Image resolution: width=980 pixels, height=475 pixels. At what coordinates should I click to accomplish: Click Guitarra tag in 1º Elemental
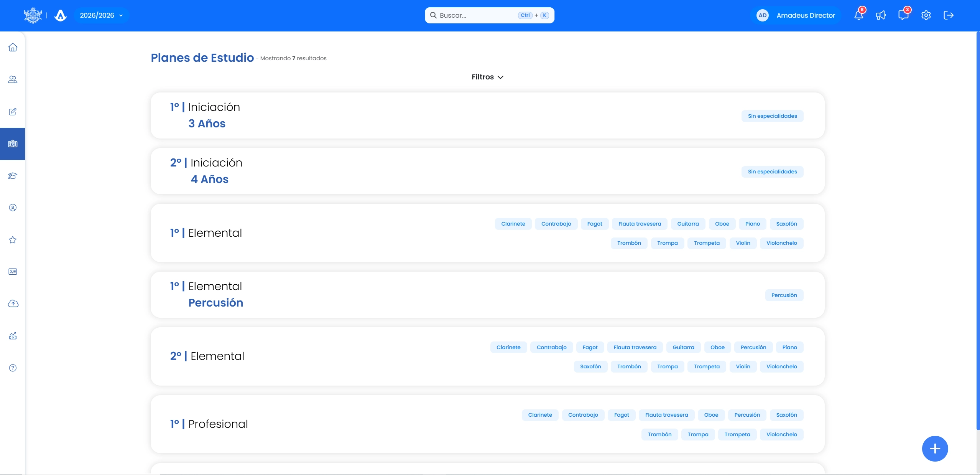point(688,224)
